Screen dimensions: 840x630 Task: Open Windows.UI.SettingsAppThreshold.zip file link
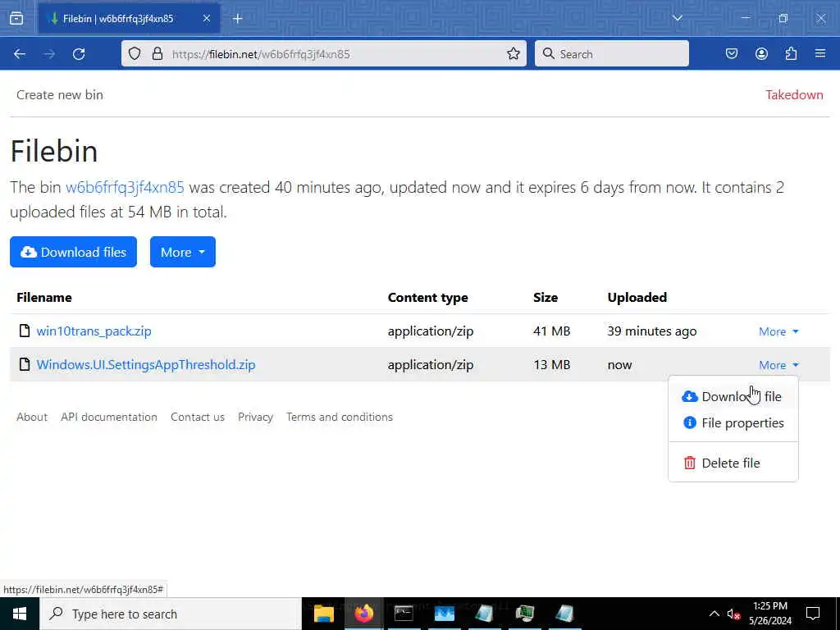[x=146, y=365]
